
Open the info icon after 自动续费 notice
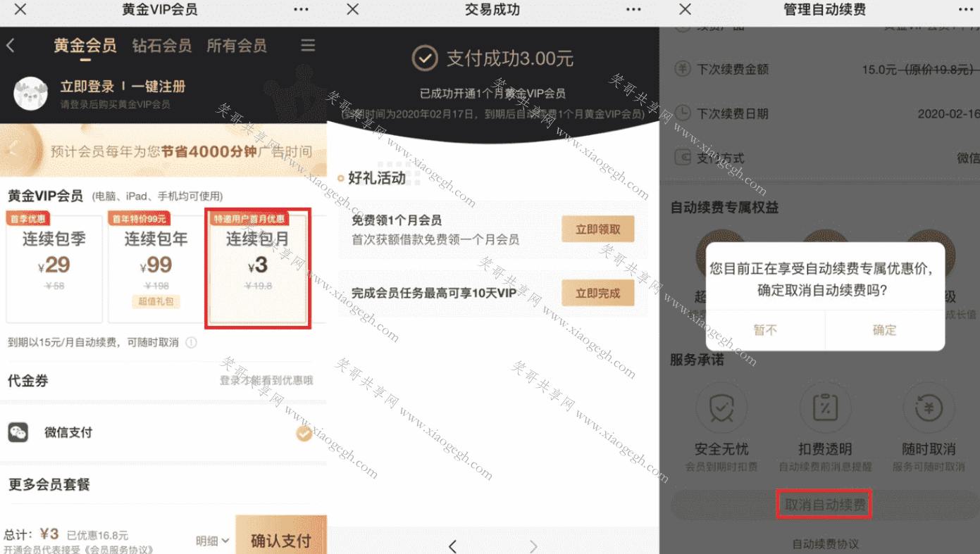point(191,343)
